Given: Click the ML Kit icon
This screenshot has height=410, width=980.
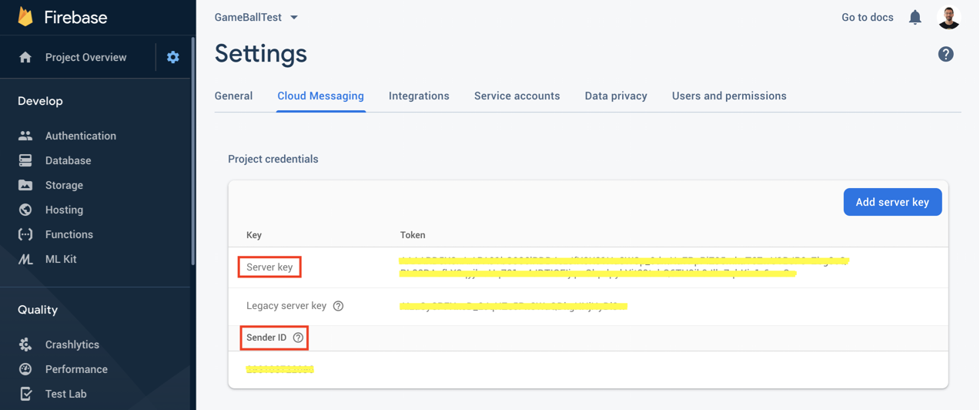Looking at the screenshot, I should point(25,259).
